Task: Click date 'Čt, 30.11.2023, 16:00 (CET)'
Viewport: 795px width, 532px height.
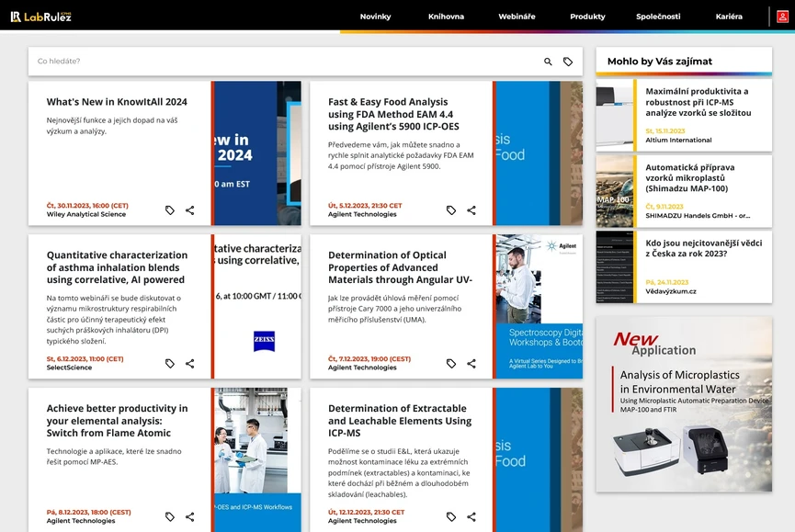Action: pyautogui.click(x=87, y=206)
